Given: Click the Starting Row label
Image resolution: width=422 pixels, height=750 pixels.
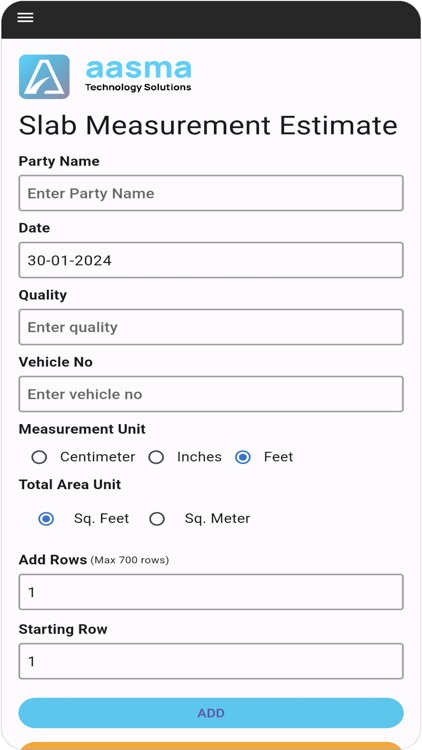Looking at the screenshot, I should pyautogui.click(x=63, y=629).
